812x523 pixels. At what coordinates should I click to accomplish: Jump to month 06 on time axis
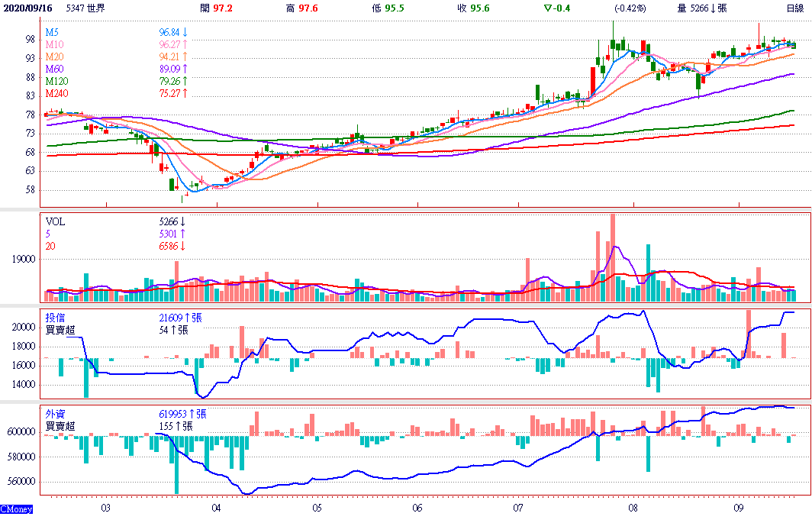tap(417, 508)
